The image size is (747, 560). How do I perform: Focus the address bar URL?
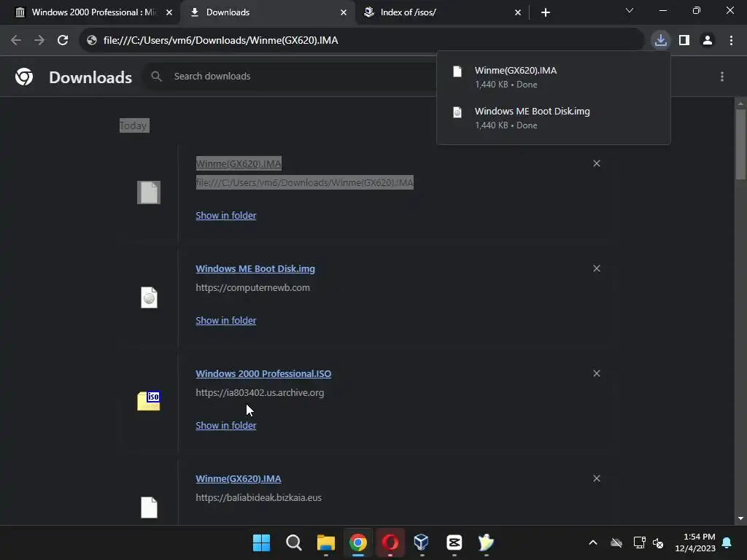[220, 41]
